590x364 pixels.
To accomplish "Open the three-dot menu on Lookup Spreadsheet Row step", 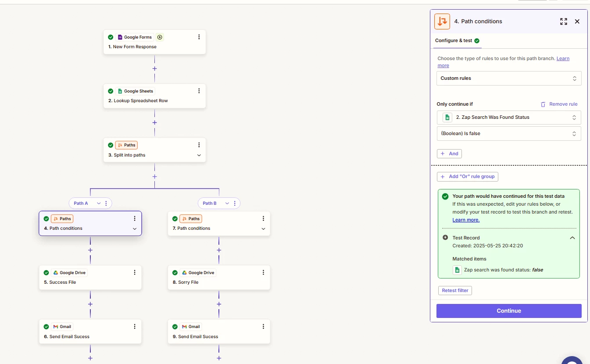I will [199, 91].
